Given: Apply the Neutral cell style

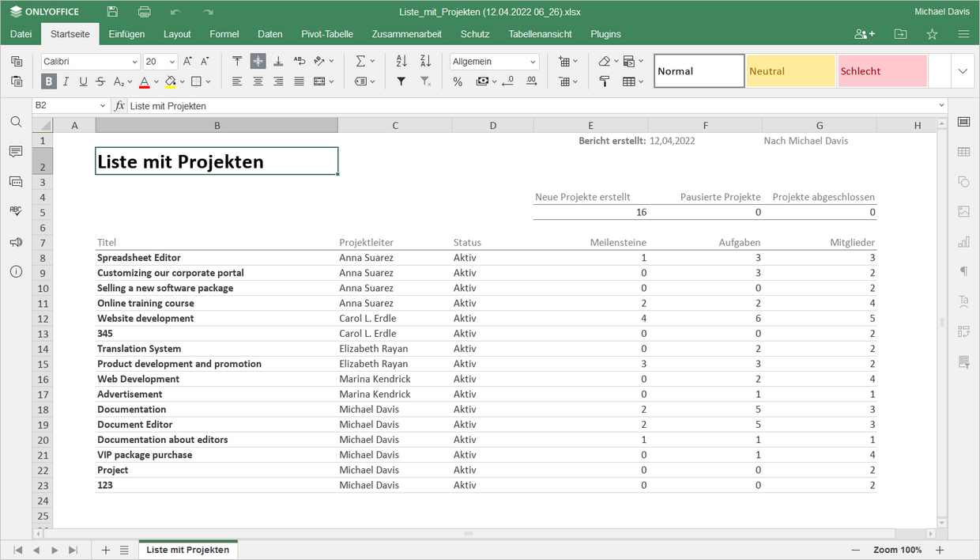Looking at the screenshot, I should coord(791,71).
